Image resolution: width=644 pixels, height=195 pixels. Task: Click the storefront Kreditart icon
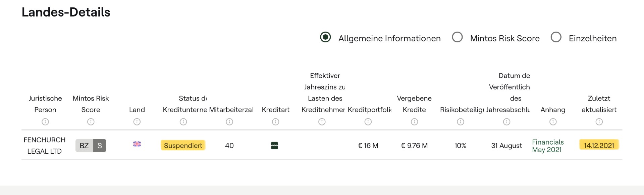click(274, 146)
